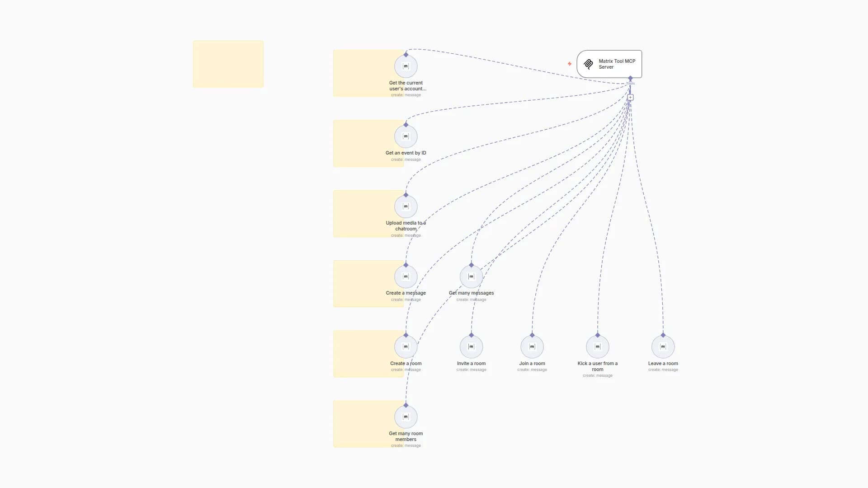Open the 'Join a room' node
This screenshot has height=488, width=868.
(532, 347)
